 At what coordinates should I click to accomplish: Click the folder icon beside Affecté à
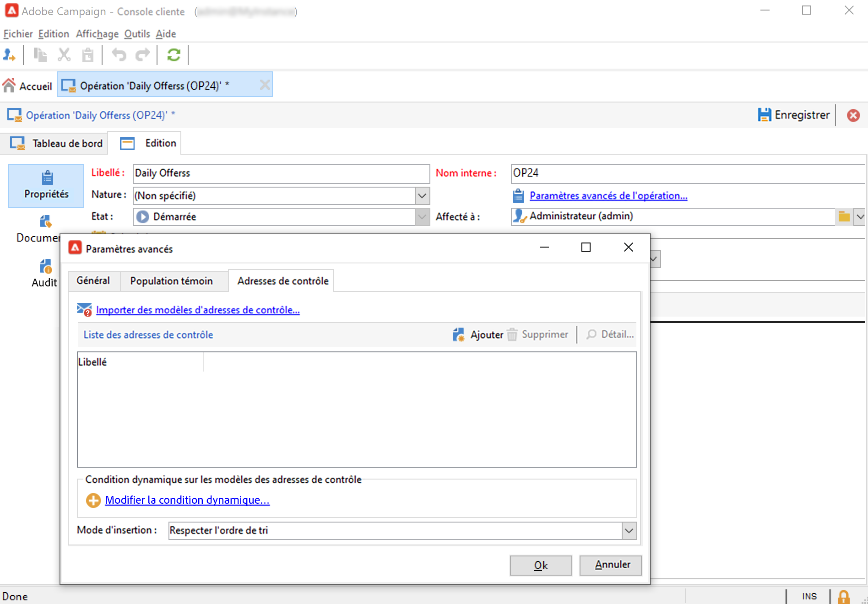coord(844,216)
